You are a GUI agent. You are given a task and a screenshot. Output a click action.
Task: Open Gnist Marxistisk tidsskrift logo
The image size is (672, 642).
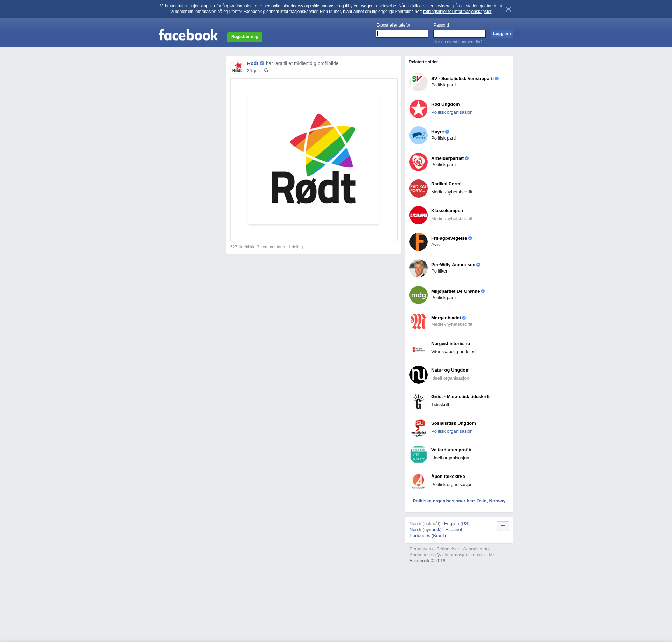coord(419,401)
